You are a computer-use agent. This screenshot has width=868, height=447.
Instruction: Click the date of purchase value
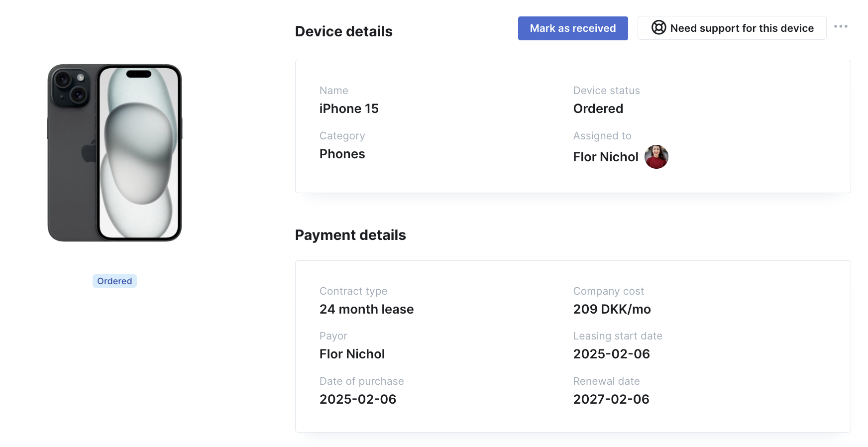click(x=358, y=399)
